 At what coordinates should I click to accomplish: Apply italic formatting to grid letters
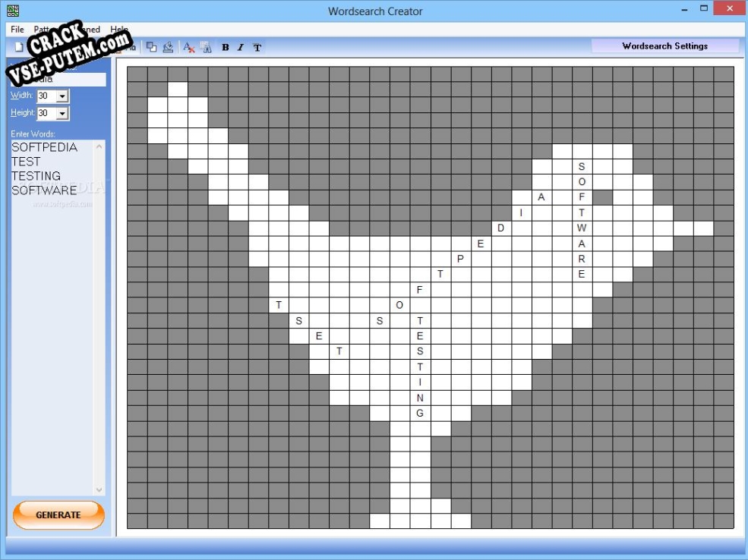tap(240, 47)
